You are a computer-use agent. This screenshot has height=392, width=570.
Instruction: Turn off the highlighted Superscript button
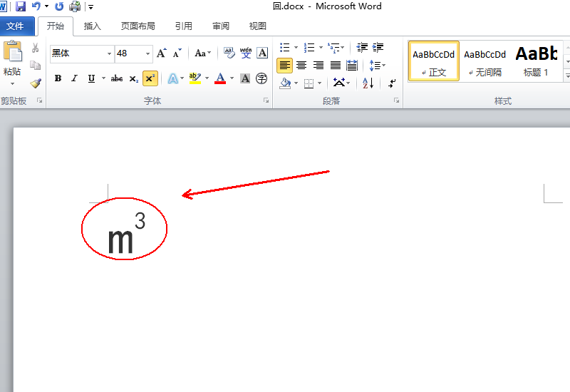pyautogui.click(x=150, y=78)
